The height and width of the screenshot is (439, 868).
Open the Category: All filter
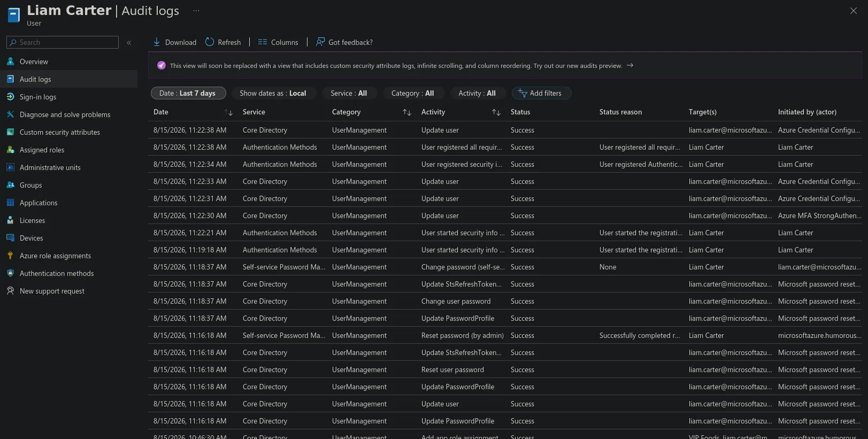click(x=413, y=93)
